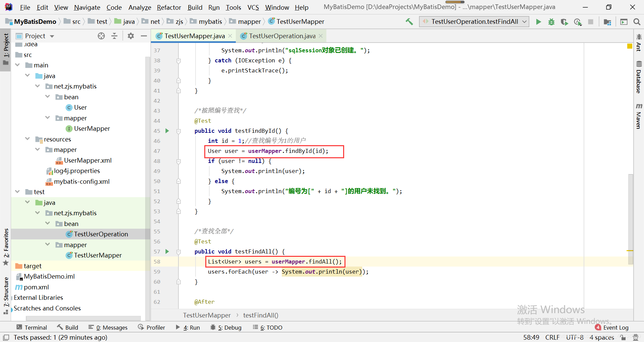The width and height of the screenshot is (644, 342).
Task: Open the 0: Messages tool window
Action: (108, 327)
